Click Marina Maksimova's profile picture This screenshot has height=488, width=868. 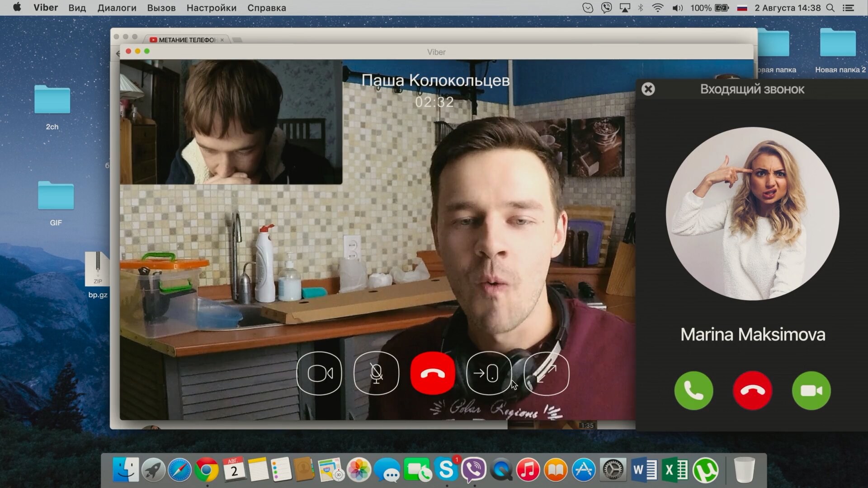(x=752, y=213)
